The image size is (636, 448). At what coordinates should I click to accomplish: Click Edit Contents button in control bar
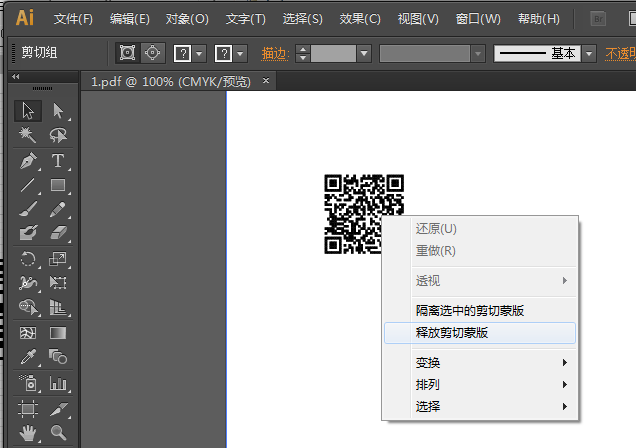(x=153, y=53)
